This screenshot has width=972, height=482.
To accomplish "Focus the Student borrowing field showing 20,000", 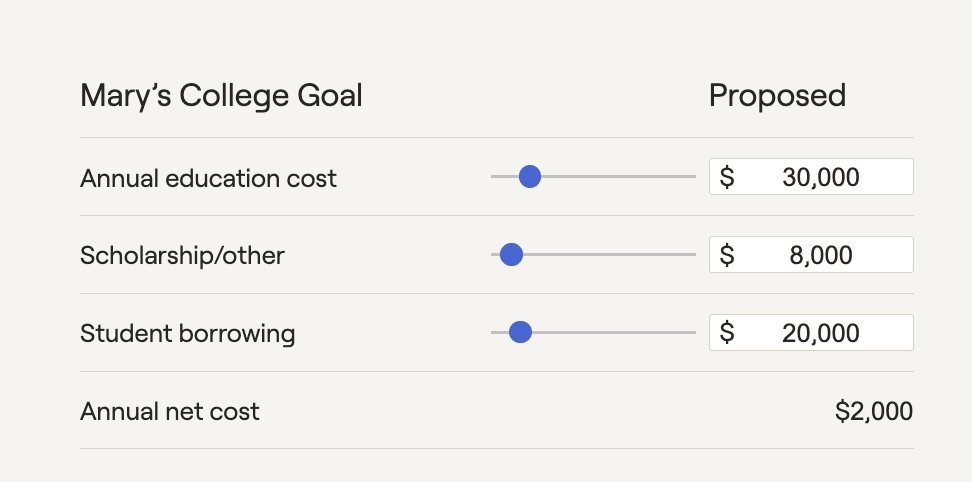I will pyautogui.click(x=820, y=332).
